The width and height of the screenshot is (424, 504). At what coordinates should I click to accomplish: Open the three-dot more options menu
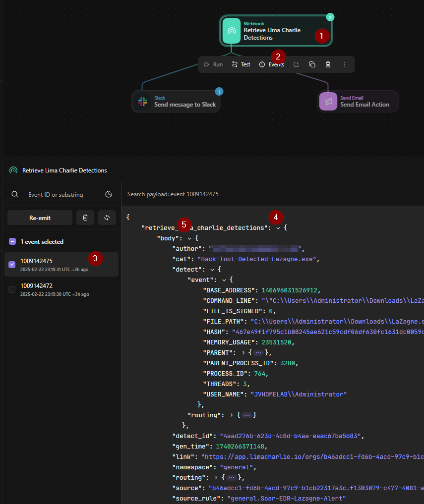[345, 64]
